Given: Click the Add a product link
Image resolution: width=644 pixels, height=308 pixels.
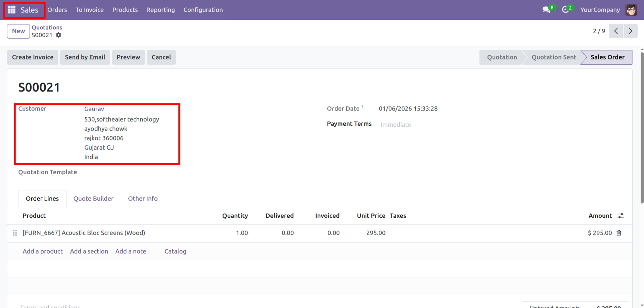Looking at the screenshot, I should pos(43,251).
